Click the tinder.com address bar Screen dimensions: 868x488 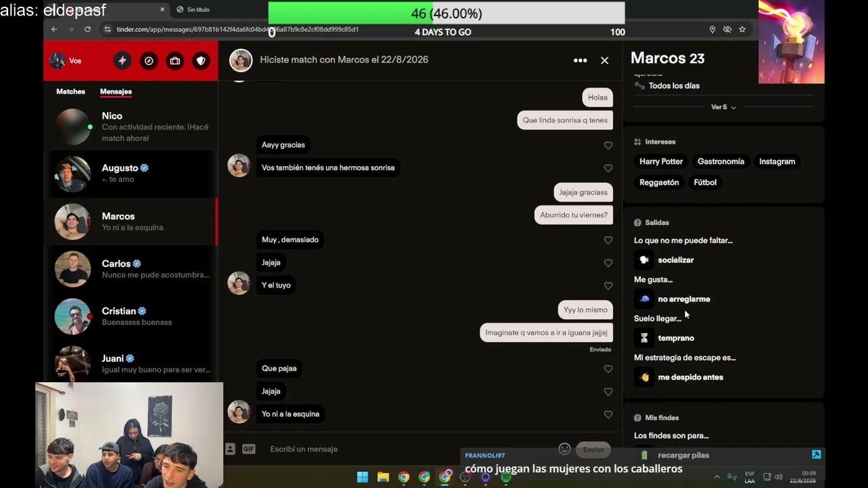pos(237,30)
